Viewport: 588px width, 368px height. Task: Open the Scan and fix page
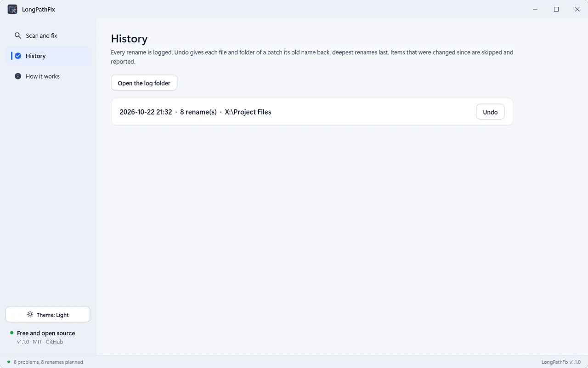[x=48, y=35]
